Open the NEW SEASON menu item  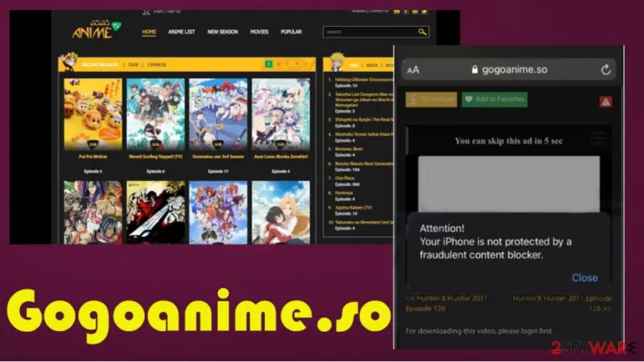(x=222, y=32)
